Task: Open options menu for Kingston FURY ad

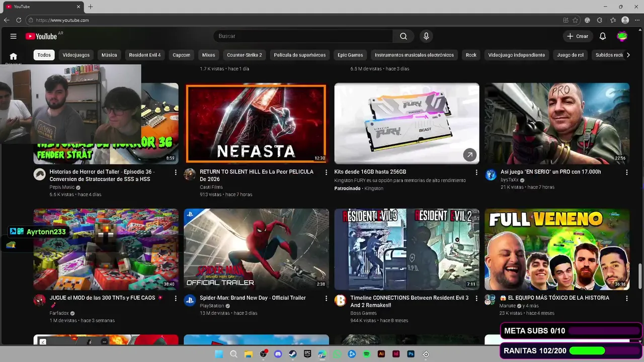Action: pos(476,172)
